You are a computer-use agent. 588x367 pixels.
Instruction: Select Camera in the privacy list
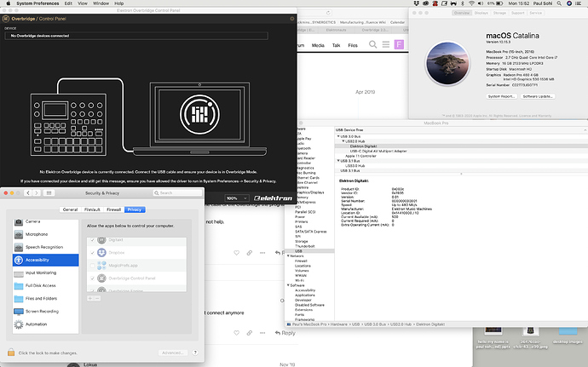tap(45, 221)
